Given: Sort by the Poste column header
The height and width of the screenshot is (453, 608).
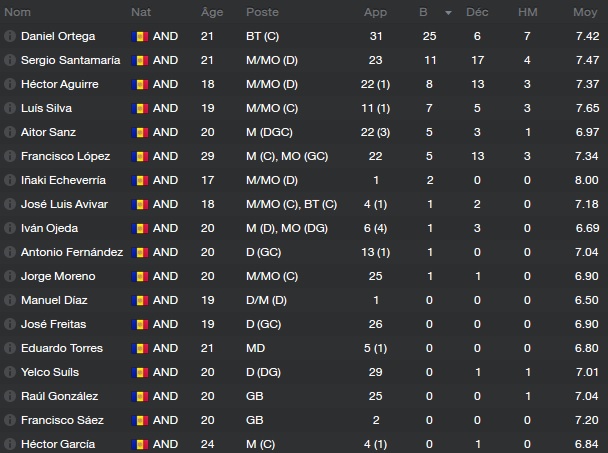Looking at the screenshot, I should [x=262, y=12].
